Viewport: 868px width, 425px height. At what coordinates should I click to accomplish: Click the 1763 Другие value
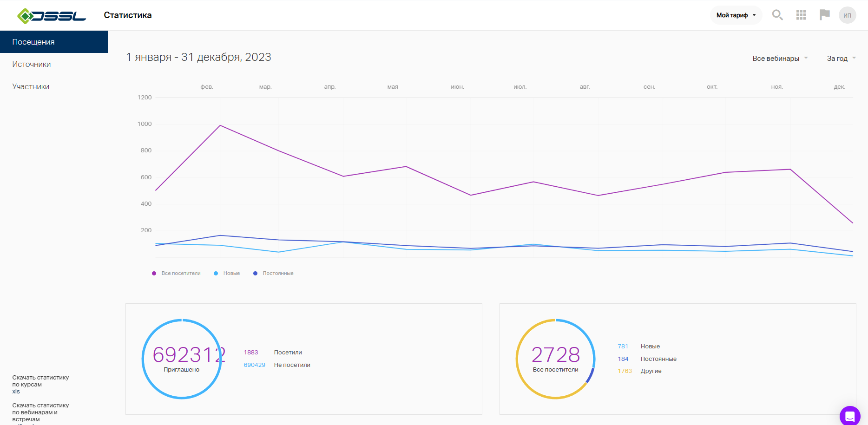tap(625, 371)
